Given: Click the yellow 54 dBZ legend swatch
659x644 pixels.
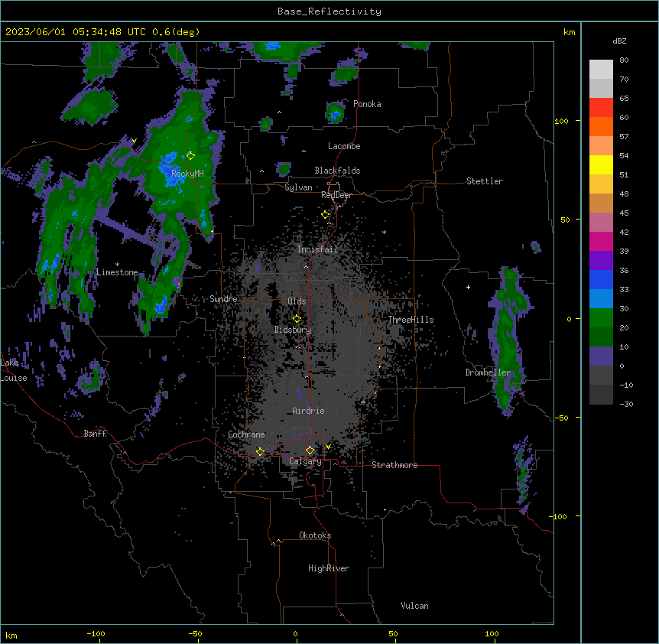Looking at the screenshot, I should tap(601, 164).
